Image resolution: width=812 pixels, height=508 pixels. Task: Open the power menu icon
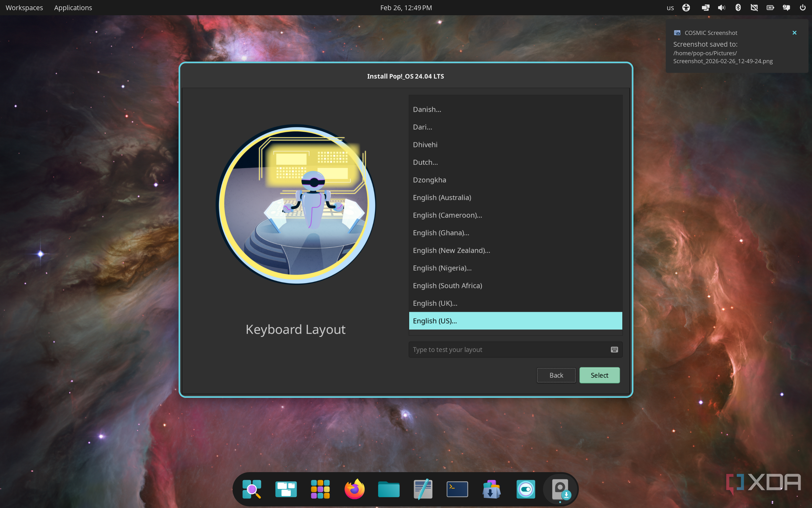point(802,7)
